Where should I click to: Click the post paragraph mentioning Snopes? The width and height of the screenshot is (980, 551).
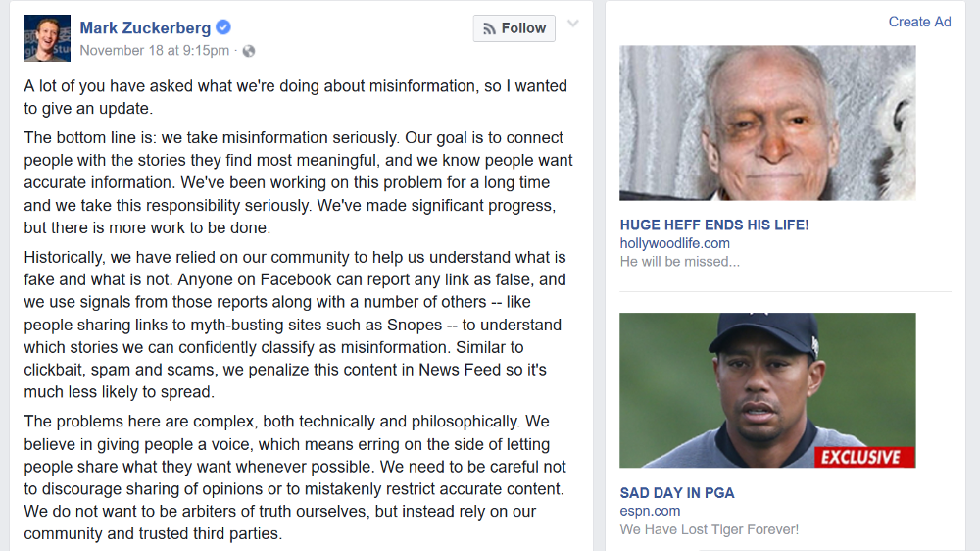point(295,325)
